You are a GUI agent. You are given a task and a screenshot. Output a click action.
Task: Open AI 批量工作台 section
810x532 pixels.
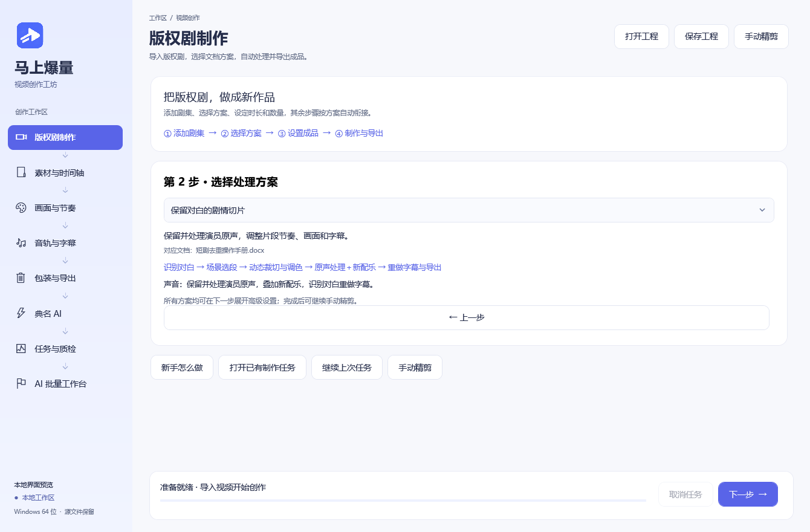65,383
